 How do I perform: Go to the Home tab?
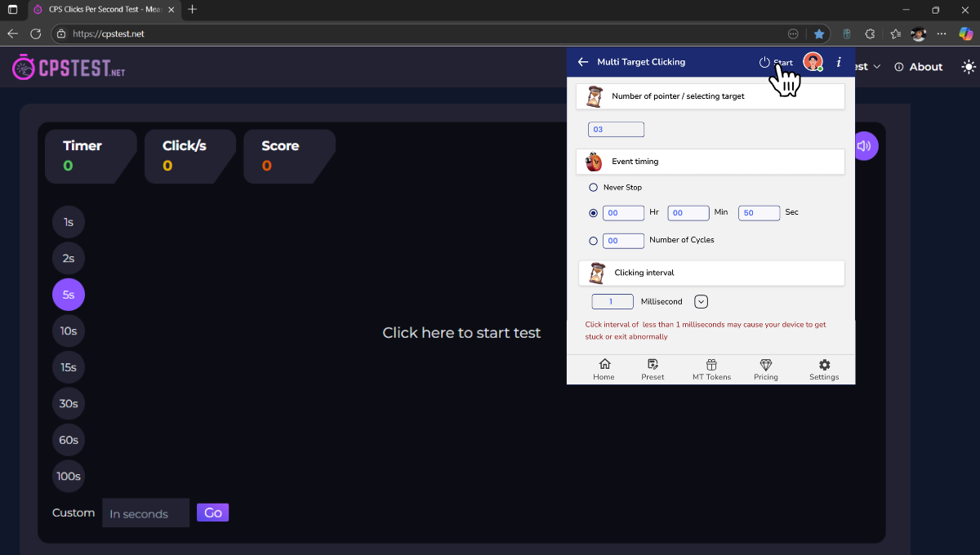click(x=604, y=369)
